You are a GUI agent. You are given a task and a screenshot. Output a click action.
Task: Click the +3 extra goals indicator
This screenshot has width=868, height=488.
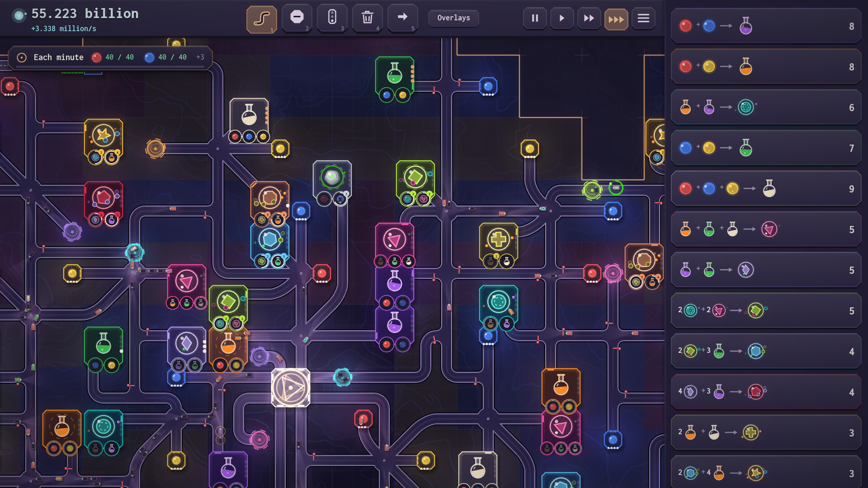200,57
